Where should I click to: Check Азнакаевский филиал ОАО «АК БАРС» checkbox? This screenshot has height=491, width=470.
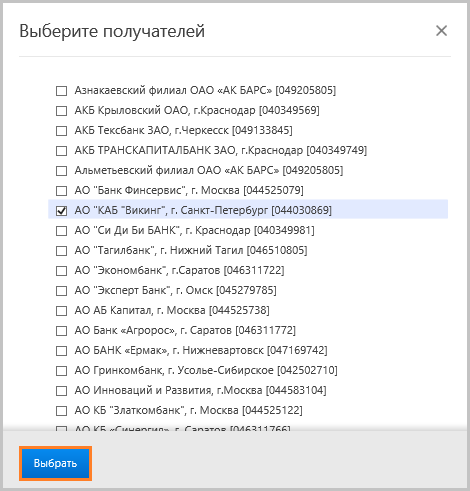[x=61, y=91]
